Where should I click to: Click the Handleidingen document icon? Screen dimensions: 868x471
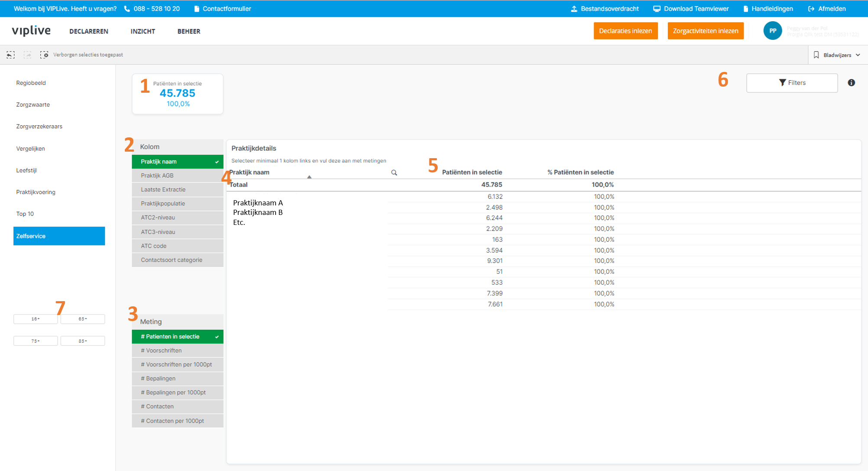pos(746,9)
